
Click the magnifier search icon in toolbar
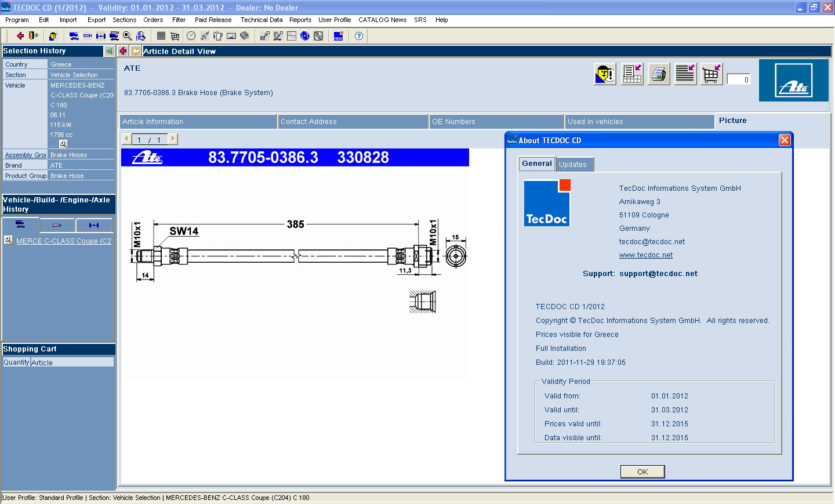(128, 36)
